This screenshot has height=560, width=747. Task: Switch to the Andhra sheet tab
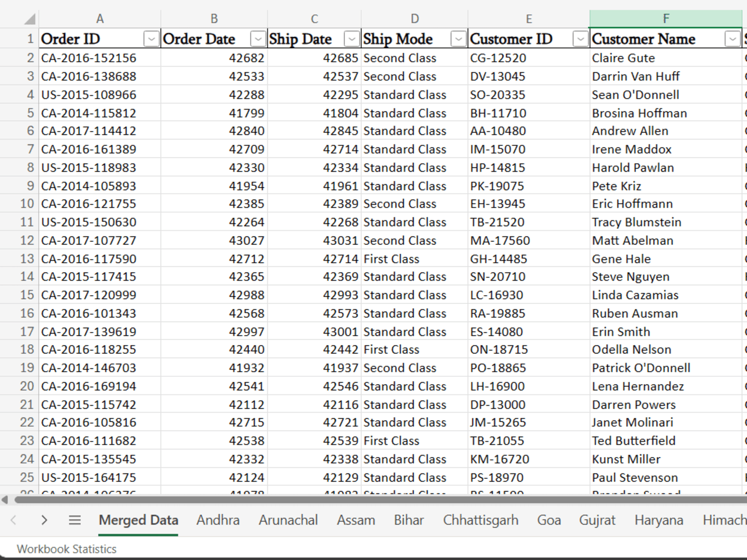click(x=218, y=520)
